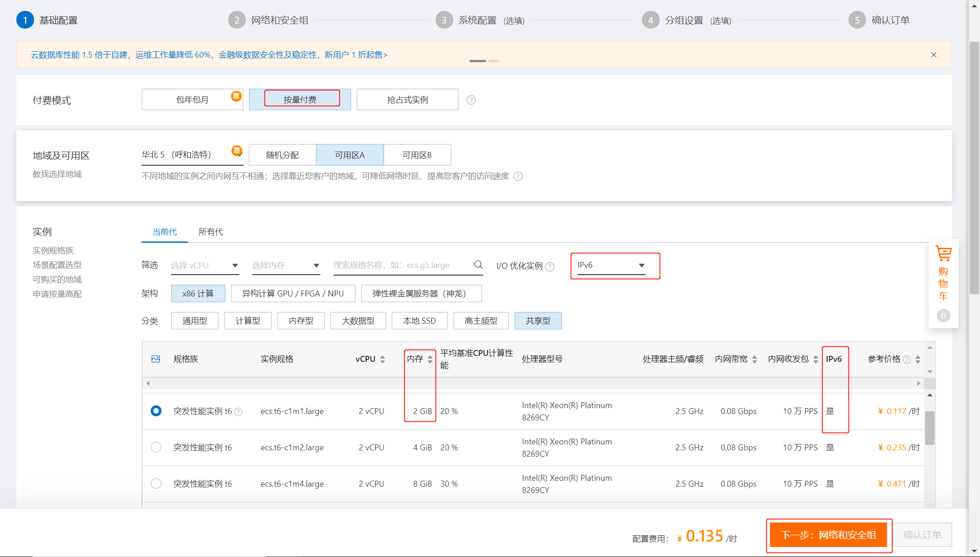Viewport: 980px width, 557px height.
Task: Choose 包年包月 payment mode
Action: click(x=192, y=99)
